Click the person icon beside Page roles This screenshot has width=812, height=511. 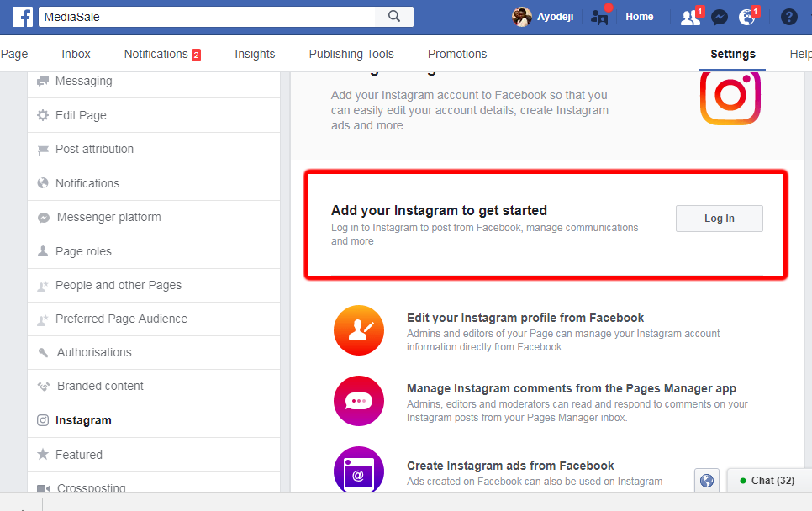coord(43,251)
